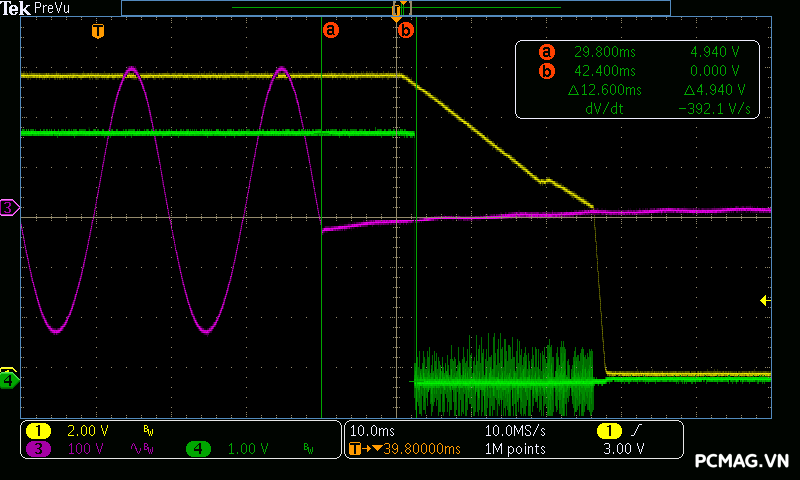
Task: Click the 10.0MS/s sample rate readout
Action: pyautogui.click(x=514, y=430)
